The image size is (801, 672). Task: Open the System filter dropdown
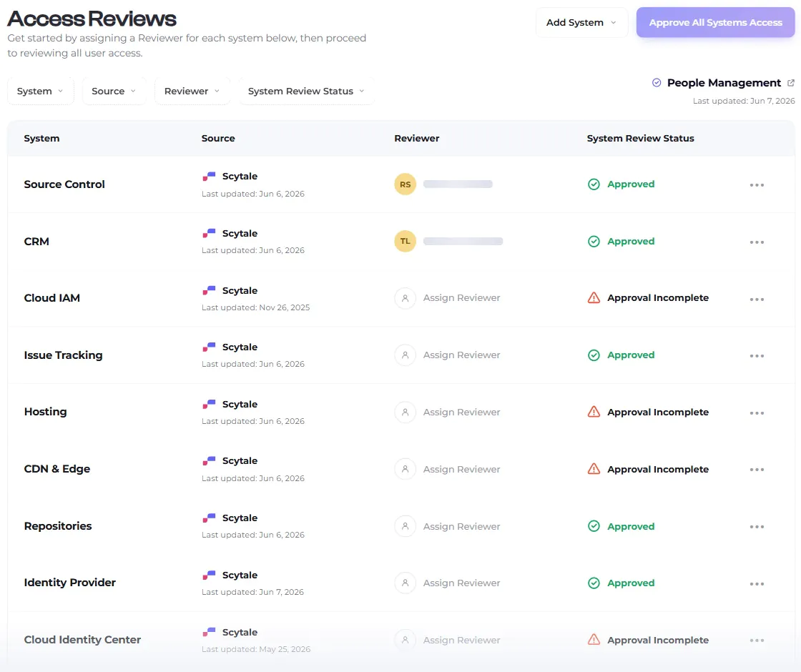click(40, 91)
